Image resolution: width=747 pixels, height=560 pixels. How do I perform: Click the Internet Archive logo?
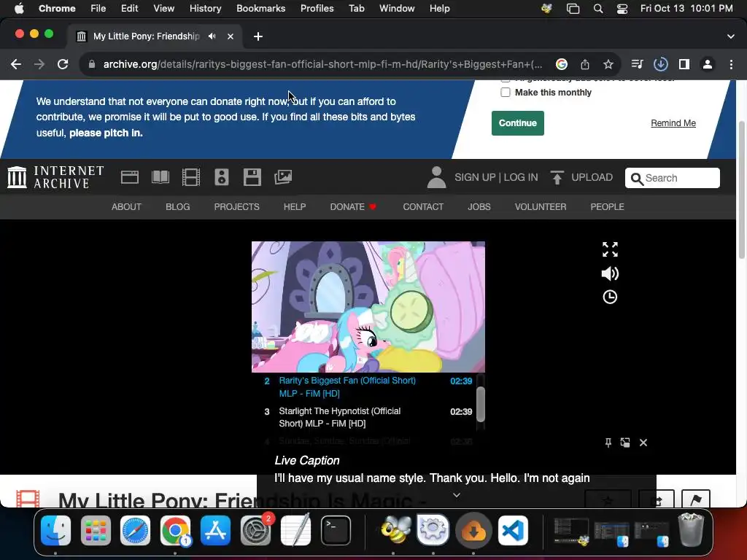[x=55, y=177]
